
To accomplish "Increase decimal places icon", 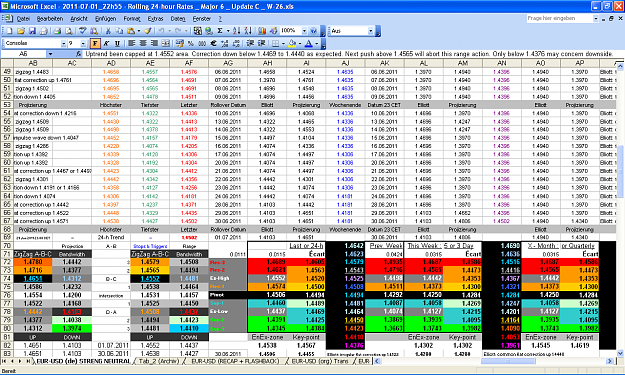I will tap(225, 43).
